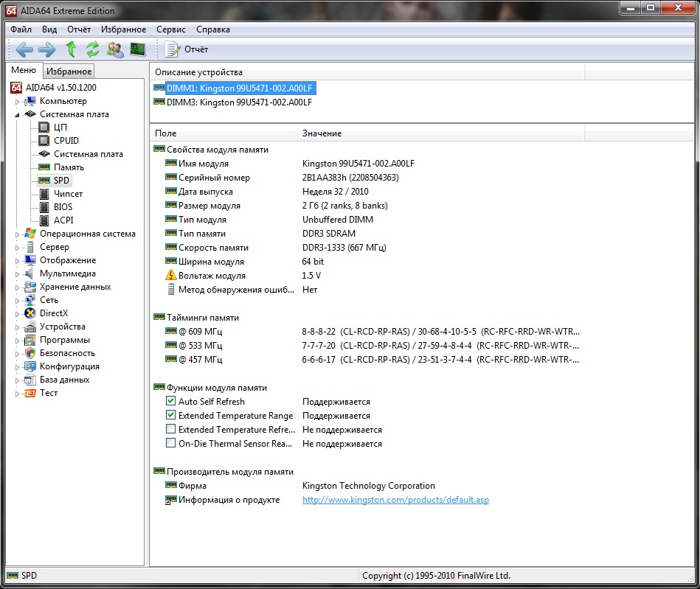Click the DirectX icon in the tree

(x=30, y=313)
